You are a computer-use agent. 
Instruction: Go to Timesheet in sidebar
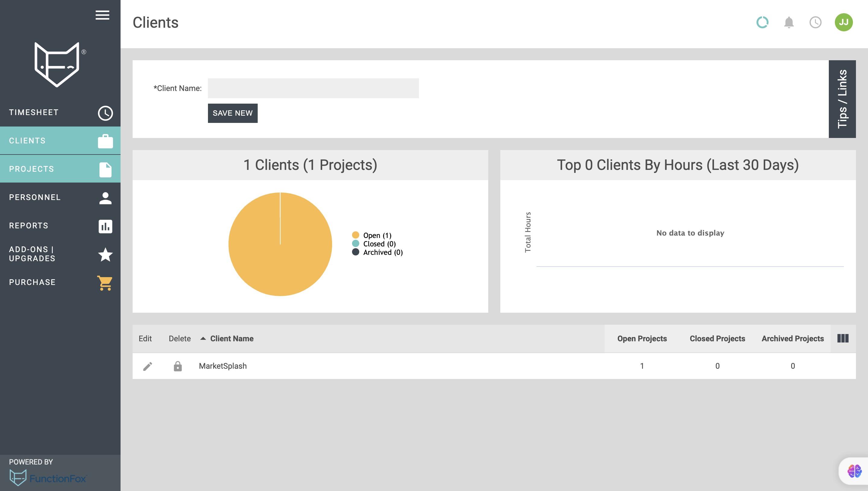click(60, 113)
